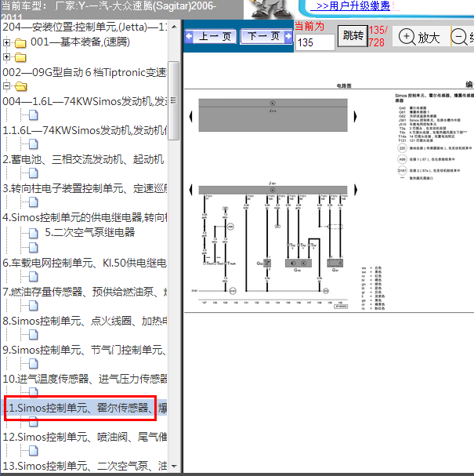Open the open-folder icon of 004—1.6L—74KWSimos
The image size is (474, 476).
pyautogui.click(x=20, y=86)
